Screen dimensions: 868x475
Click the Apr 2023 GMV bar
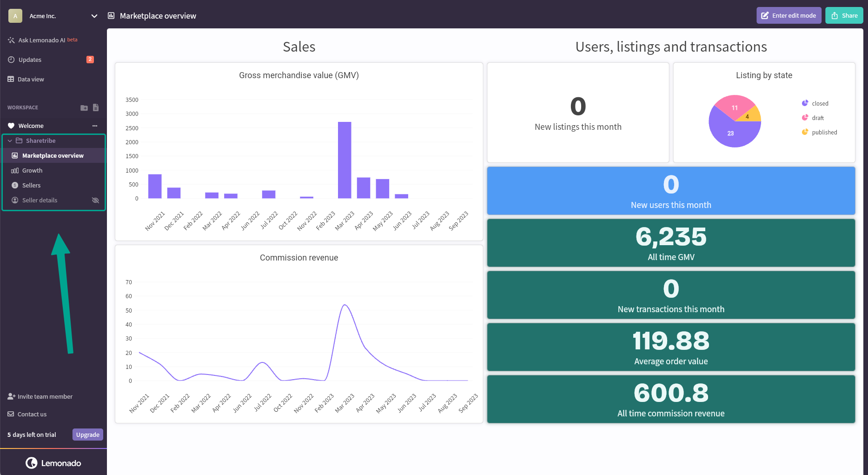pos(364,188)
